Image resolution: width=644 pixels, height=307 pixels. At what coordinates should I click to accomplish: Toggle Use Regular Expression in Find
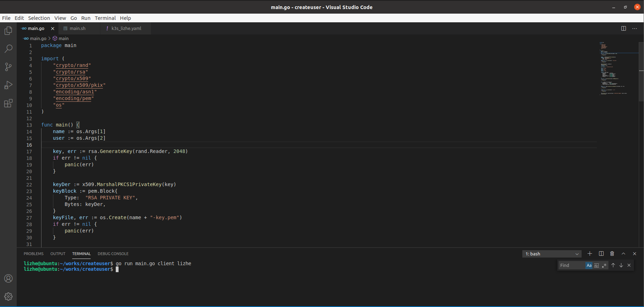(x=604, y=266)
